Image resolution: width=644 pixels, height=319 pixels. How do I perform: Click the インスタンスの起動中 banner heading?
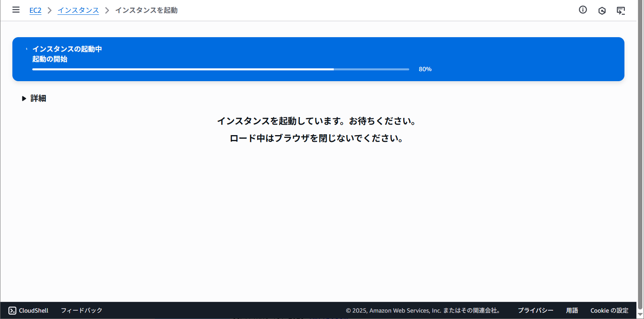[x=67, y=49]
